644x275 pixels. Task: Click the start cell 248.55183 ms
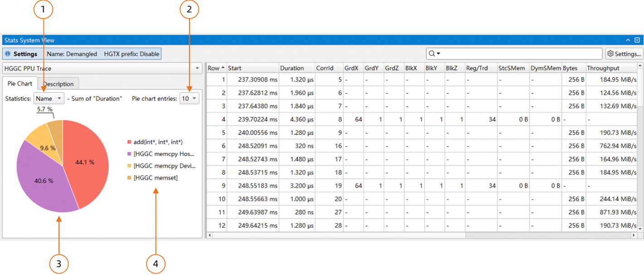tap(252, 186)
